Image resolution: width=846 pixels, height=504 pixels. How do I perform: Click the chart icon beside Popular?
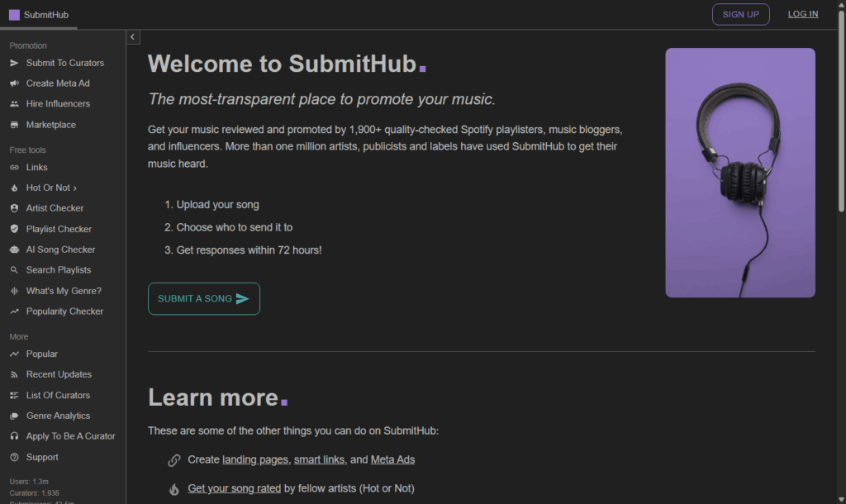coord(14,354)
